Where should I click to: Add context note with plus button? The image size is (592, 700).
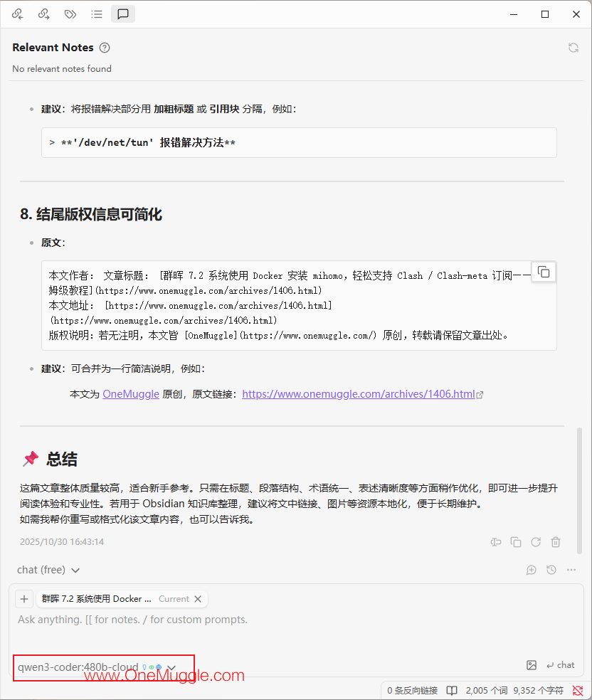pos(24,599)
